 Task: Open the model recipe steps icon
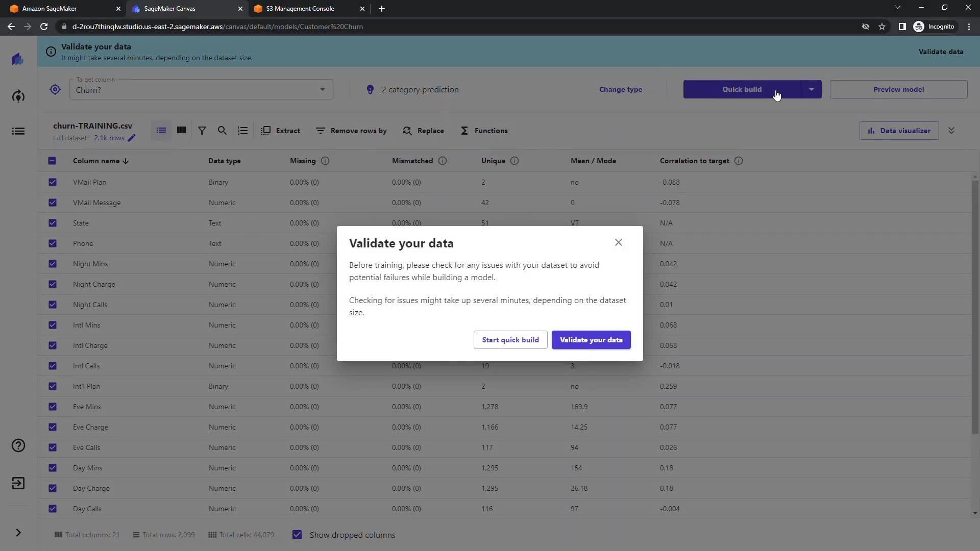point(242,131)
